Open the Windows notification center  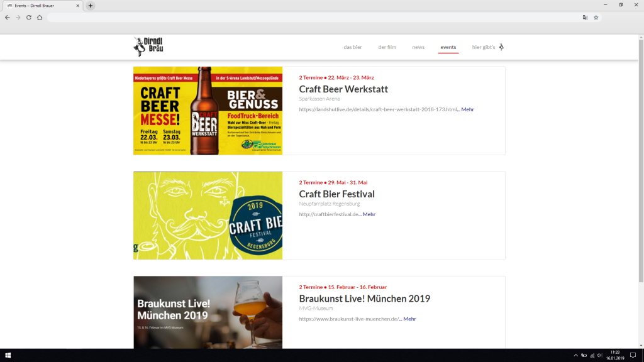click(633, 356)
